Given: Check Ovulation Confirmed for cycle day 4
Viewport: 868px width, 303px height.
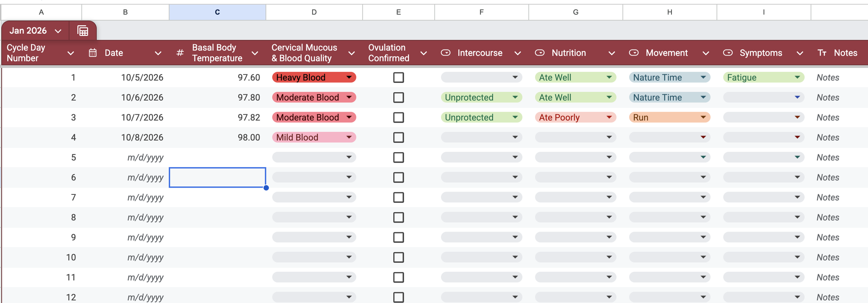Looking at the screenshot, I should [x=398, y=137].
